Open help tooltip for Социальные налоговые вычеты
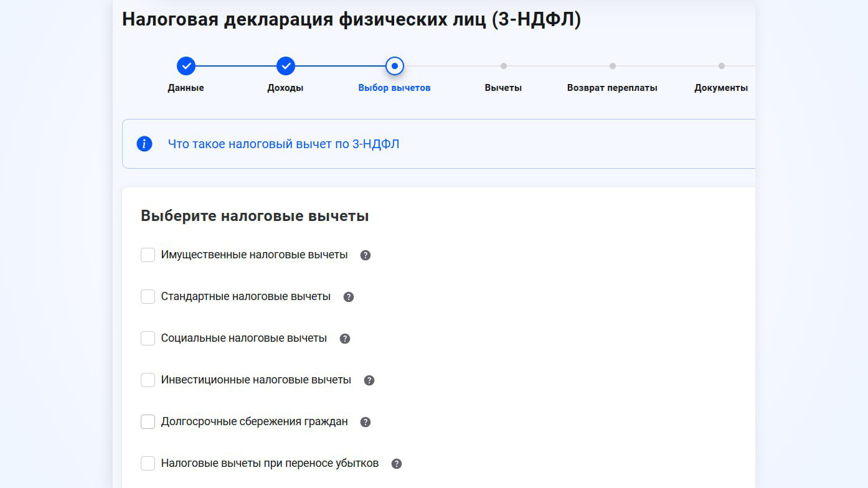 (345, 339)
